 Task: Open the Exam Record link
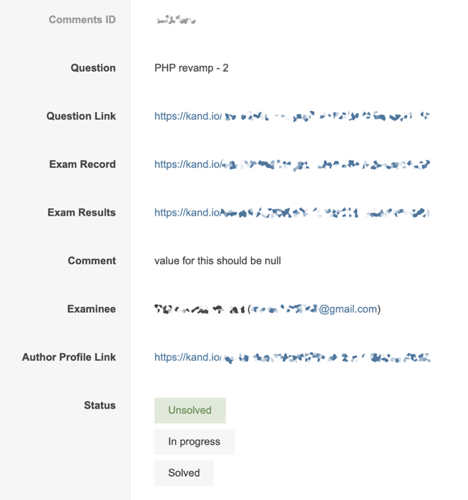[292, 164]
